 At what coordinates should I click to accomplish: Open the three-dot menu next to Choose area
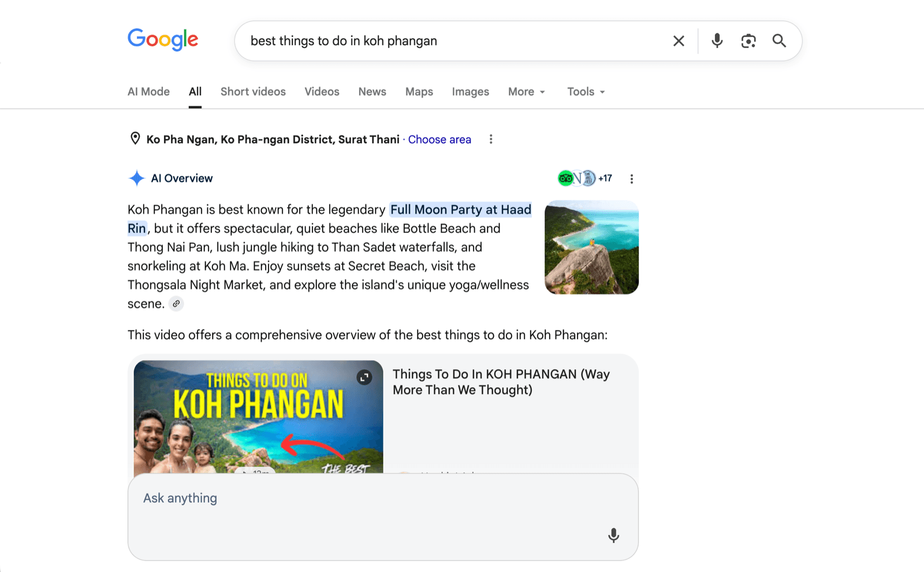[491, 139]
